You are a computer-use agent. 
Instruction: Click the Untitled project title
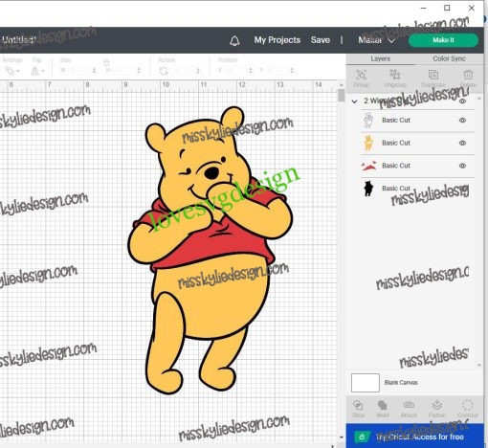[x=18, y=40]
